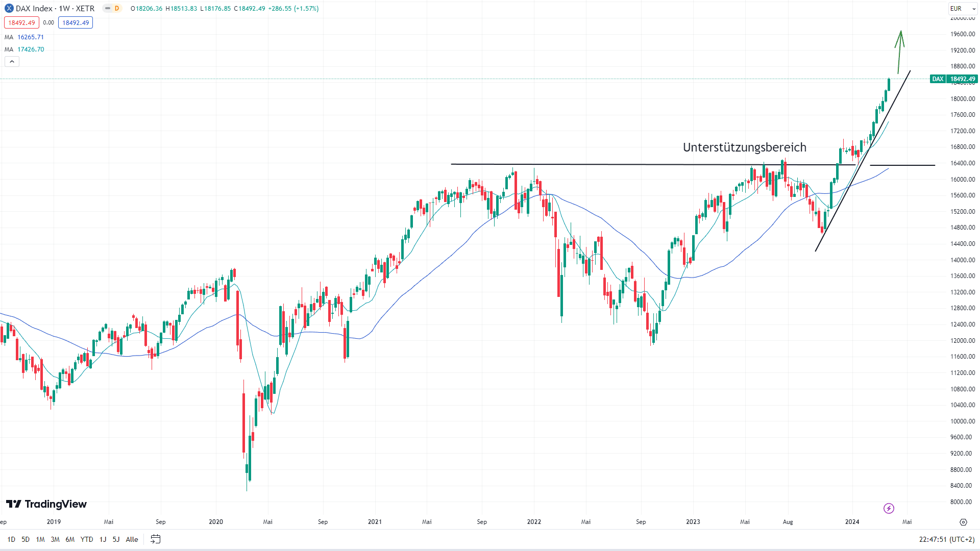Collapse the indicator legend with chevron button
The image size is (980, 551).
point(12,62)
